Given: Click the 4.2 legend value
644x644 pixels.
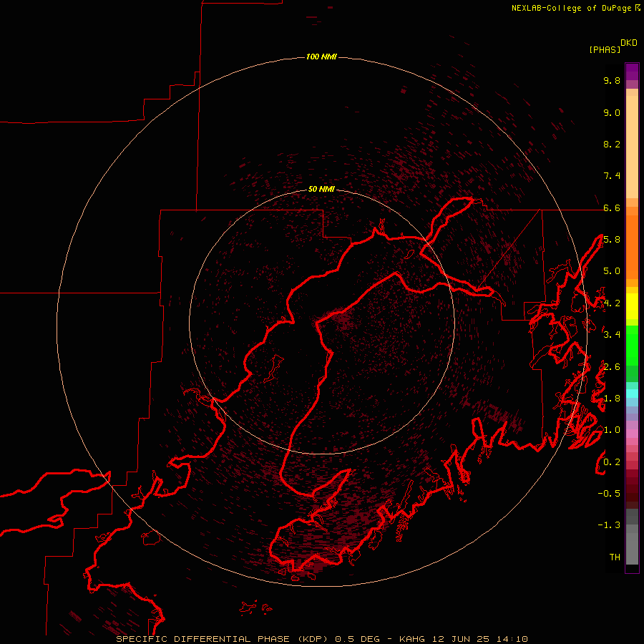Looking at the screenshot, I should 612,303.
